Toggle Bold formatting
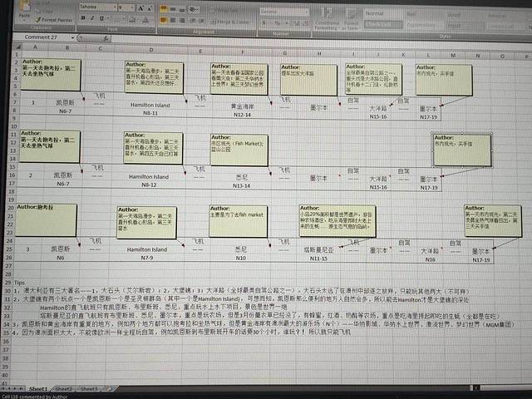The width and height of the screenshot is (532, 399). [83, 18]
